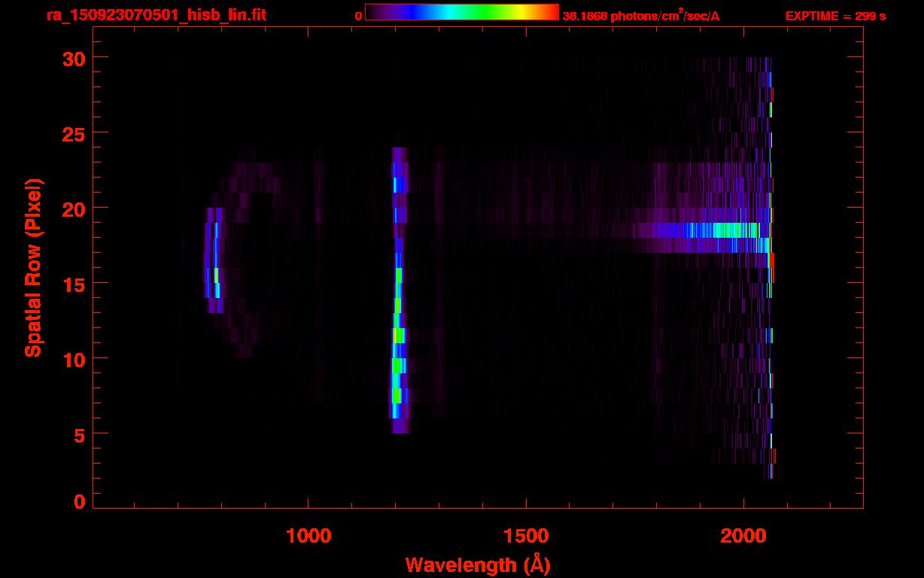
Task: Click the vertical emission line near 1200 Å
Action: click(398, 290)
